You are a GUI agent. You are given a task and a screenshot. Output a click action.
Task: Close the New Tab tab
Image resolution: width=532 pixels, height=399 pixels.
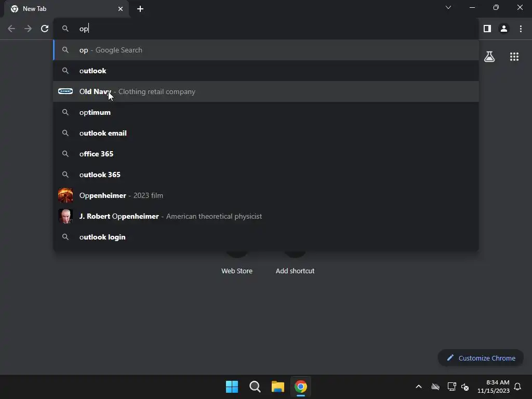click(x=121, y=9)
